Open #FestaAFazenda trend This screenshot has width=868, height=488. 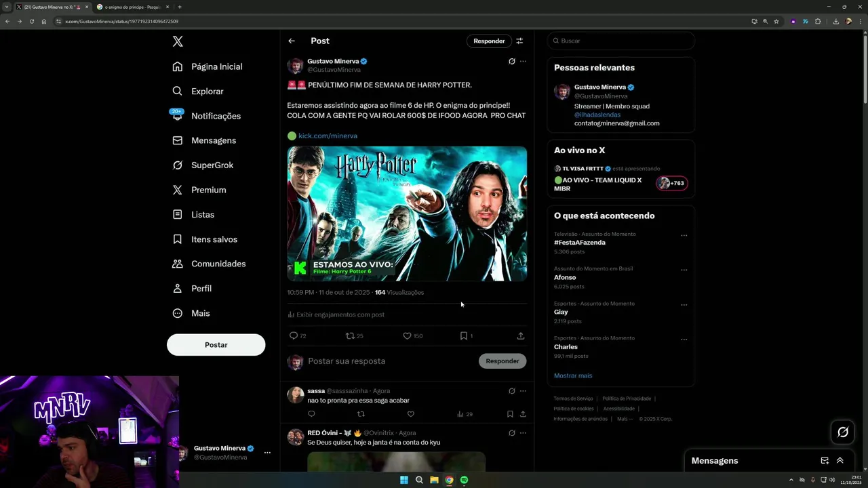[x=580, y=243]
